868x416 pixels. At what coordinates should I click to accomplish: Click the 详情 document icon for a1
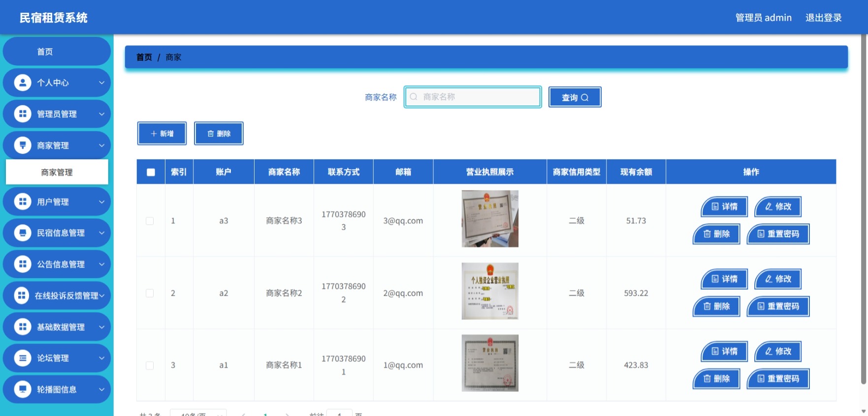click(x=715, y=351)
